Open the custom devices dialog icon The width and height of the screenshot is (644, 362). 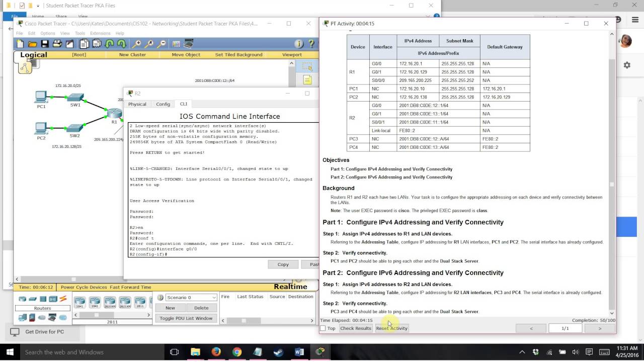[x=188, y=44]
